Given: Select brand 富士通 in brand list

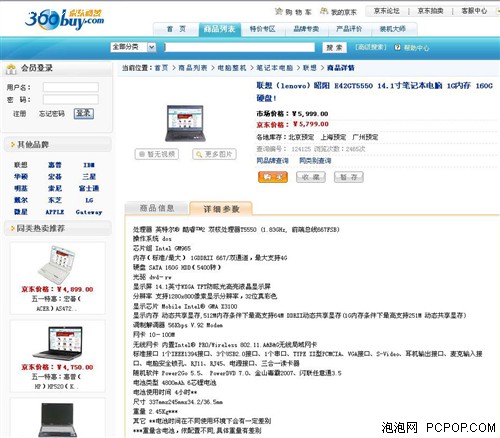Looking at the screenshot, I should [x=89, y=188].
